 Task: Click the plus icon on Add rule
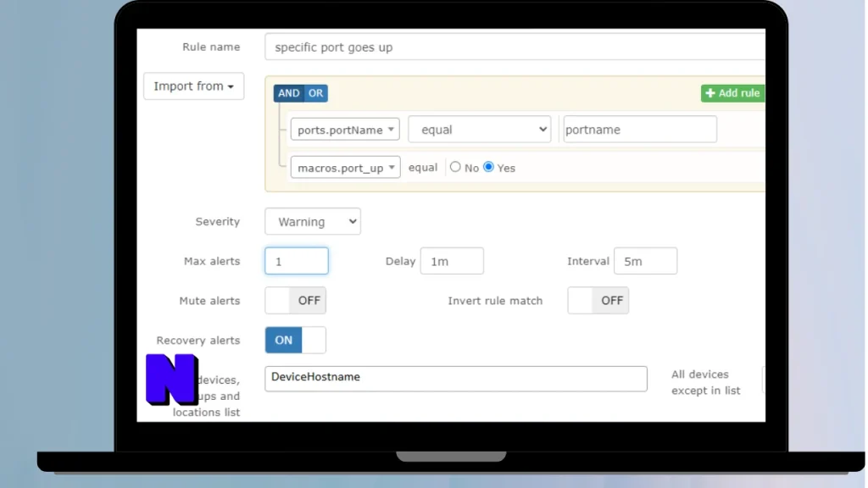(710, 93)
